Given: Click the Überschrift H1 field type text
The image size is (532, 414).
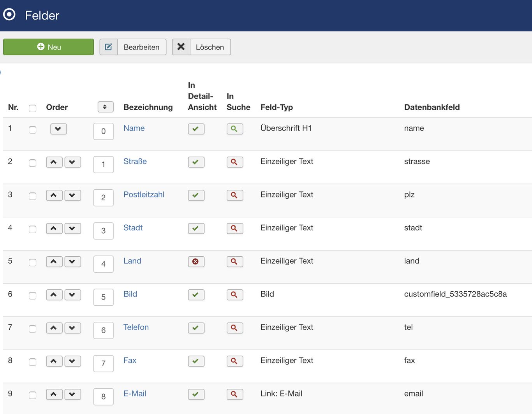Looking at the screenshot, I should (x=286, y=128).
